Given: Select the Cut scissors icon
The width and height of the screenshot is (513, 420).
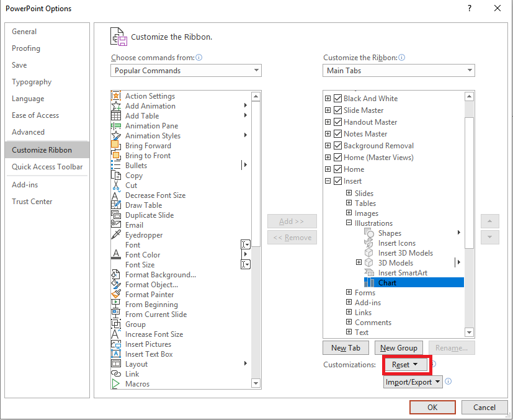Looking at the screenshot, I should coord(116,185).
